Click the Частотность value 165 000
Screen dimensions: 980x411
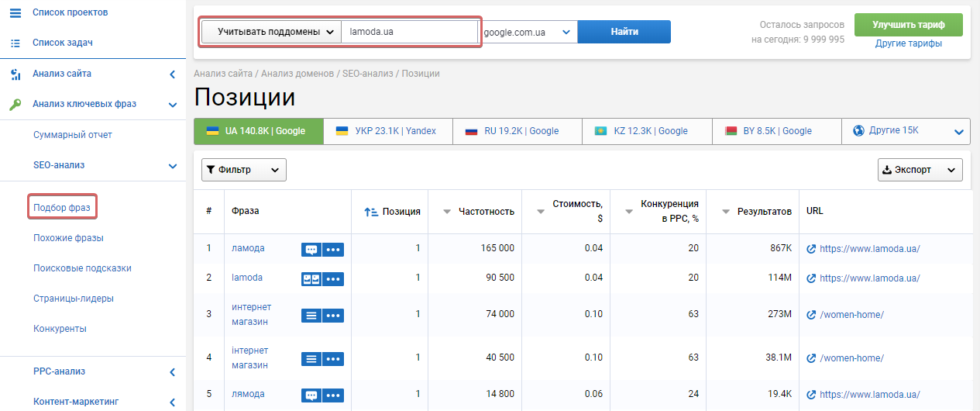[x=497, y=248]
